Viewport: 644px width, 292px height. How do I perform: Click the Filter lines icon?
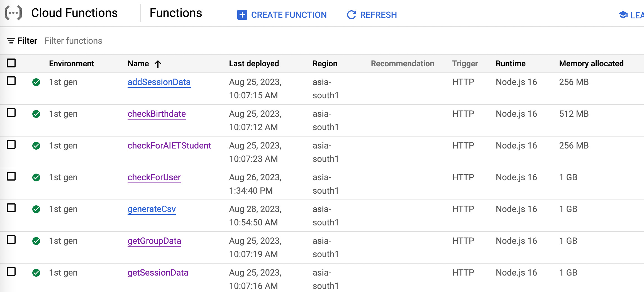tap(11, 41)
